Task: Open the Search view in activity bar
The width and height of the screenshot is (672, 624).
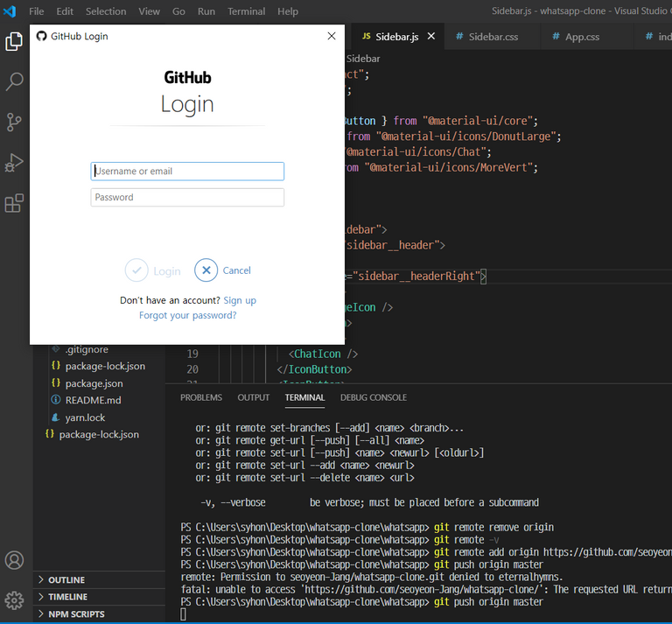Action: tap(14, 81)
